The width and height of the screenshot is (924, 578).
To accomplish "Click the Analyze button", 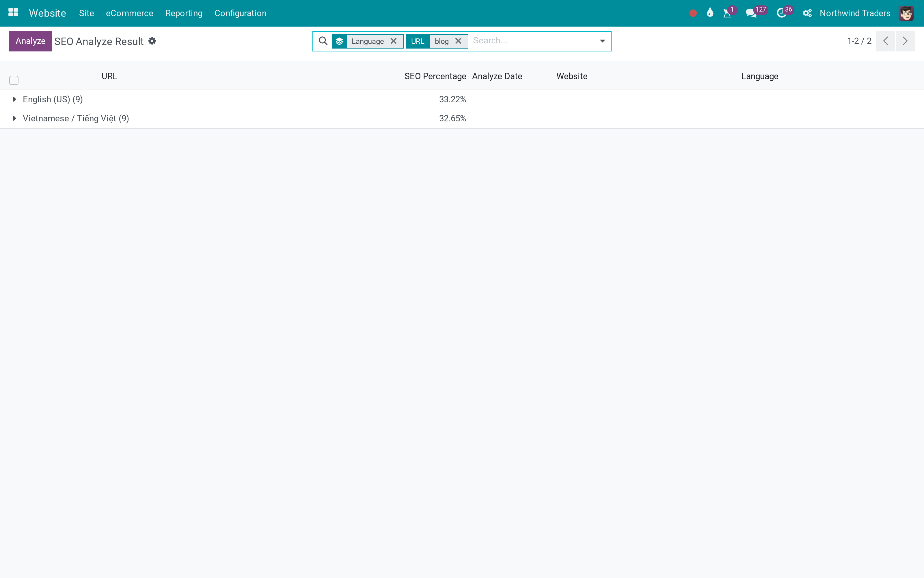I will 31,41.
